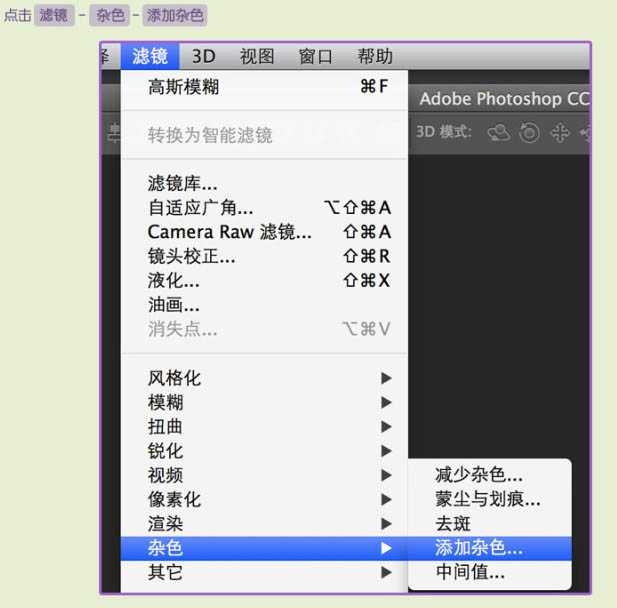617x608 pixels.
Task: Expand the 风格化 submenu
Action: pyautogui.click(x=264, y=378)
